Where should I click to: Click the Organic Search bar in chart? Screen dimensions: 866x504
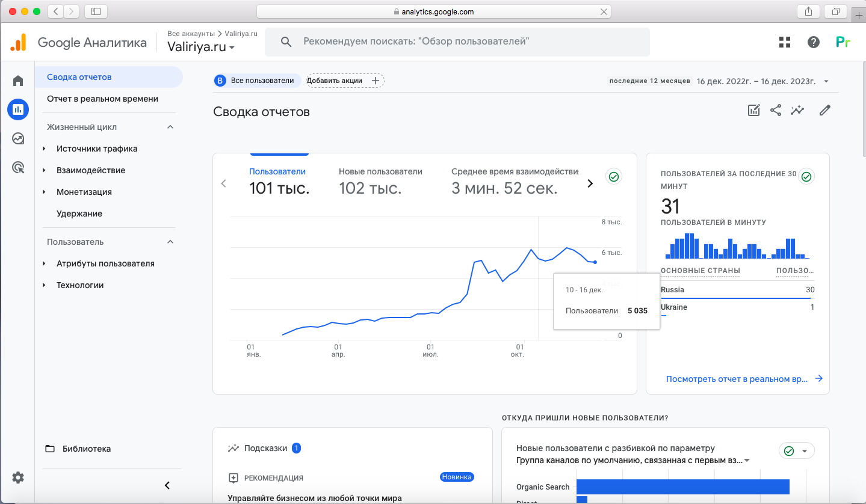click(682, 487)
